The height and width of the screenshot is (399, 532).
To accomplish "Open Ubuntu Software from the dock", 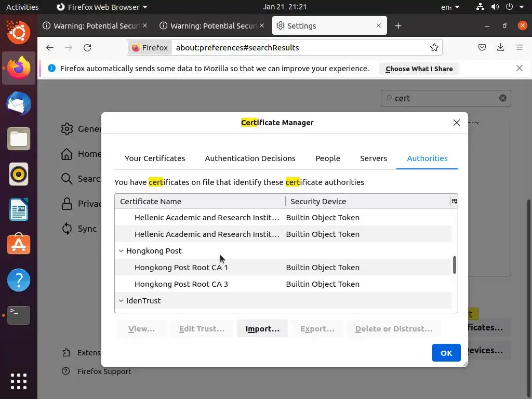I will pos(19,244).
